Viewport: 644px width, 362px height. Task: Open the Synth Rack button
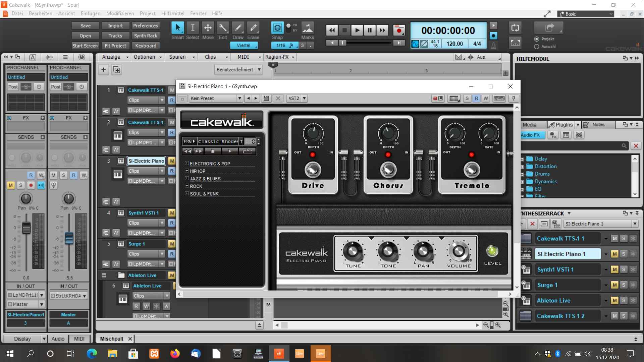click(145, 36)
